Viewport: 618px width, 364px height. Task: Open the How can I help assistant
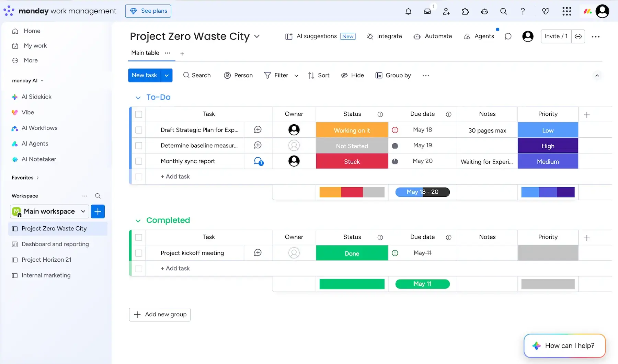point(564,346)
